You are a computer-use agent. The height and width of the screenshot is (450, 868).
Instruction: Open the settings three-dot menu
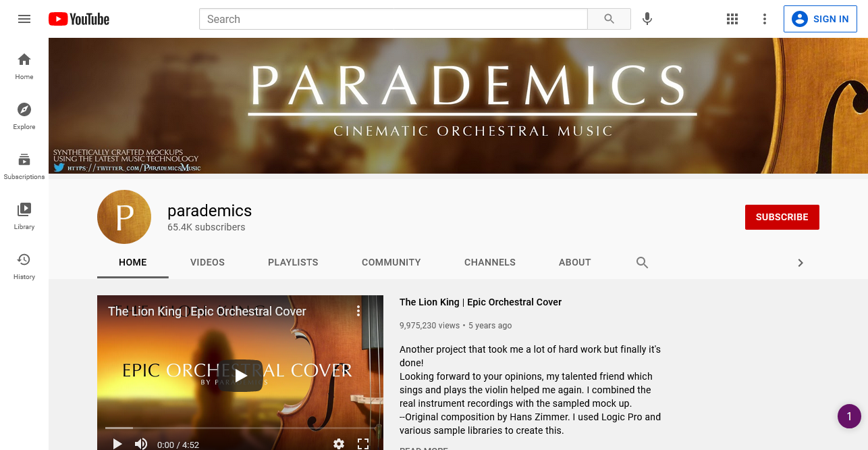tap(765, 19)
